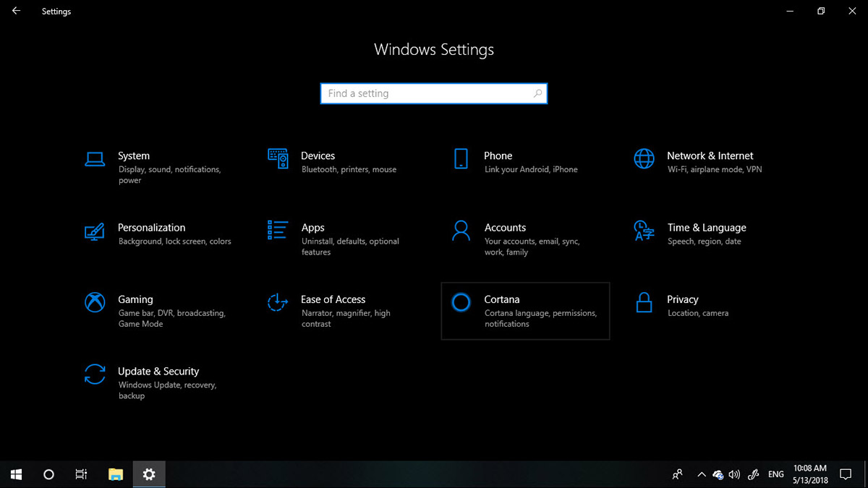Click "Windows Update, recovery, backup" description

[x=168, y=390]
